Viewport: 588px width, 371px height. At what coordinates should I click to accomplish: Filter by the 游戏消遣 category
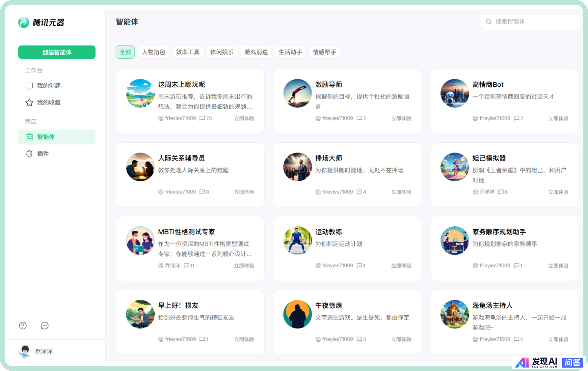point(256,52)
